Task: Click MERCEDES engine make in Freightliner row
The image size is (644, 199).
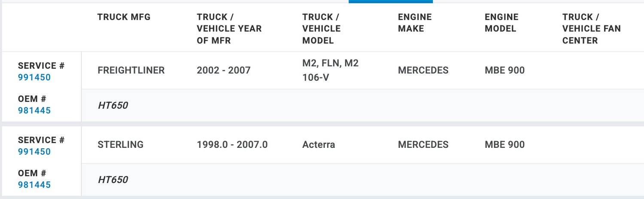Action: pyautogui.click(x=423, y=70)
